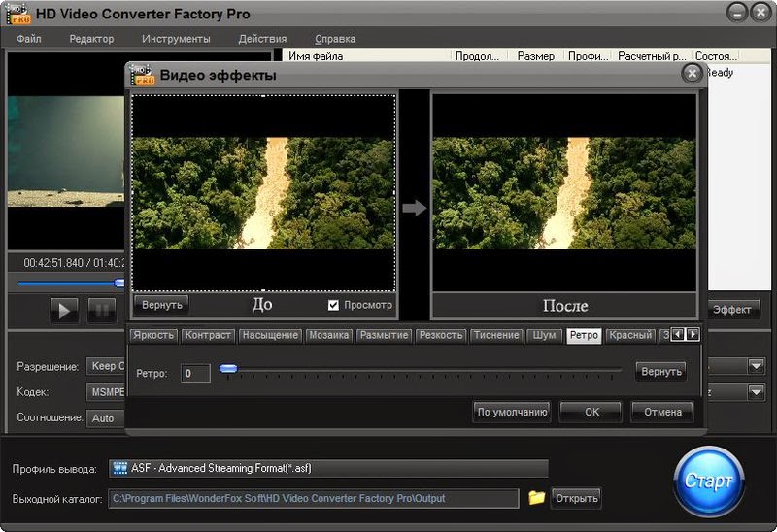The height and width of the screenshot is (532, 777).
Task: Click the До preview image
Action: click(x=263, y=193)
